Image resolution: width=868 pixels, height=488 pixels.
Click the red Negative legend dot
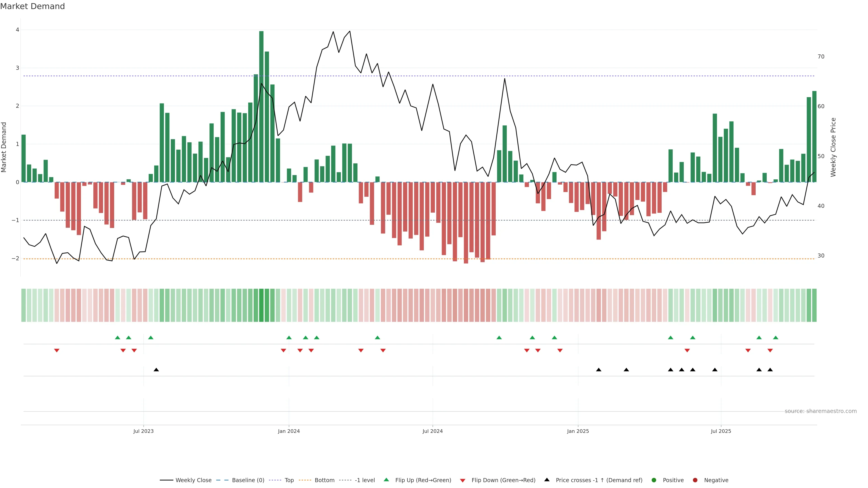click(695, 480)
